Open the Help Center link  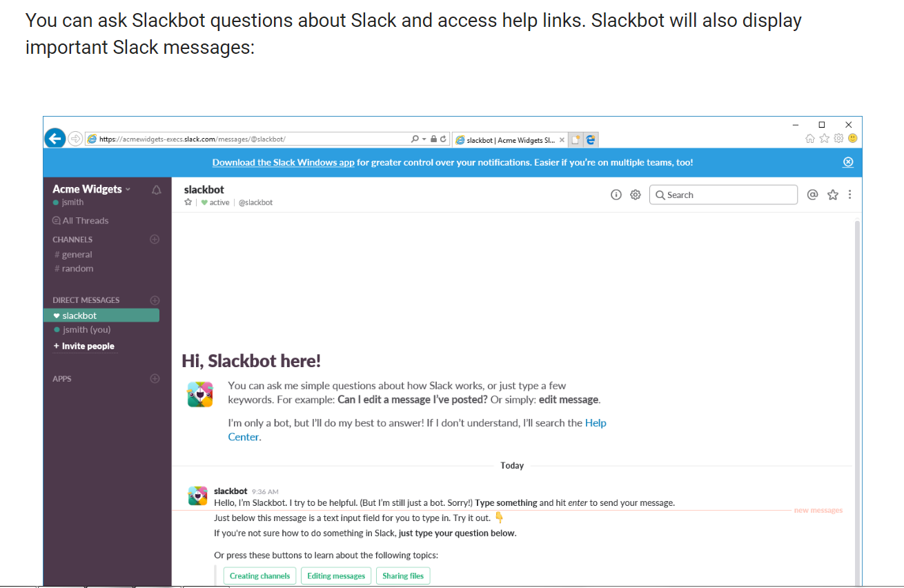[417, 430]
